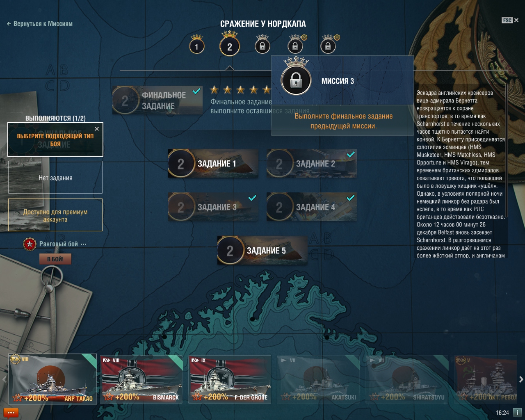Open Задание 1 card
The width and height of the screenshot is (525, 420).
213,163
